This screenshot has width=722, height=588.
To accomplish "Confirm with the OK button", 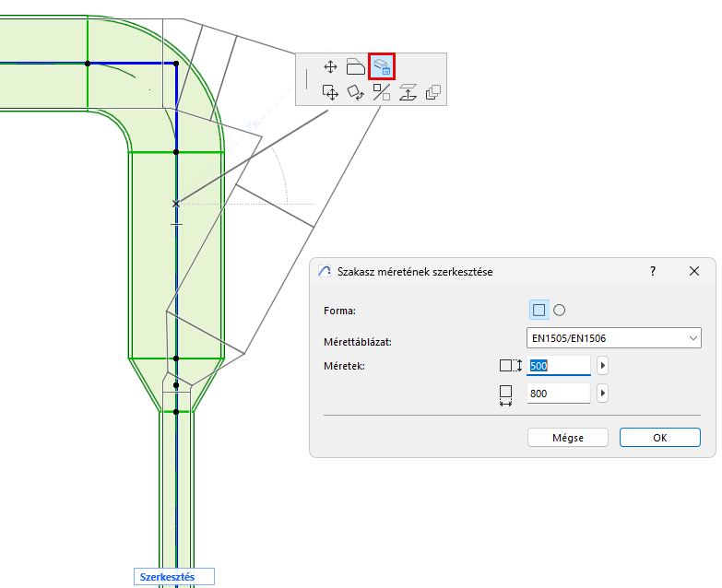I will coord(660,438).
